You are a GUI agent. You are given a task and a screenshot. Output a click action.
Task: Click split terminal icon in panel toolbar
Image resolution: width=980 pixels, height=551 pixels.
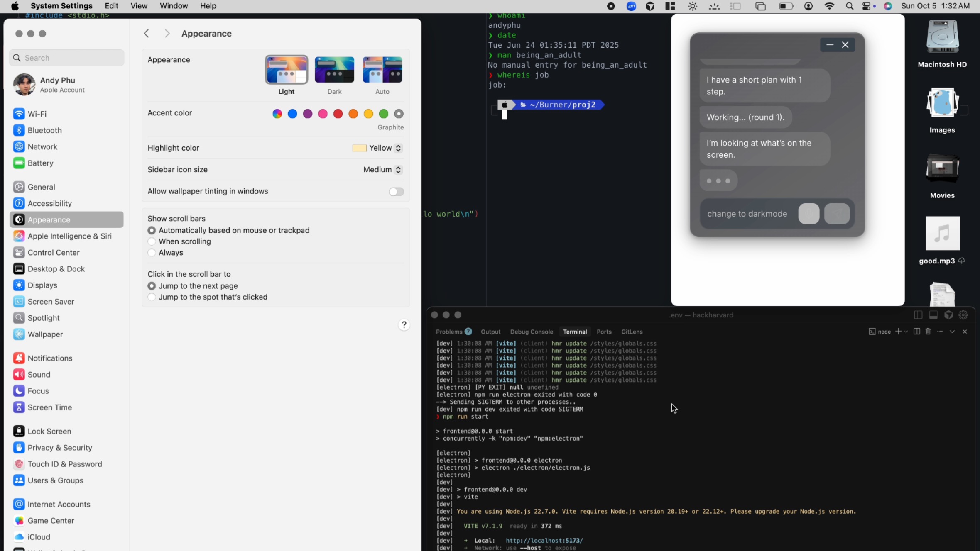(x=917, y=331)
